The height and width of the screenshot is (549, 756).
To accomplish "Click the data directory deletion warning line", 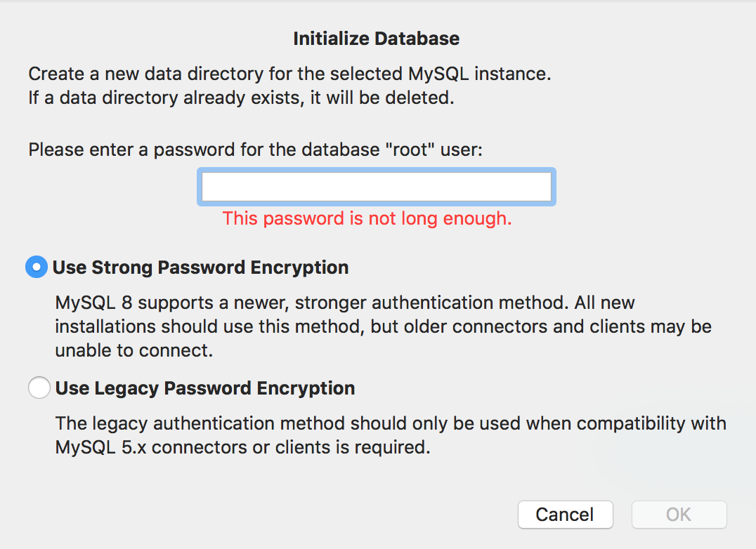I will tap(241, 98).
